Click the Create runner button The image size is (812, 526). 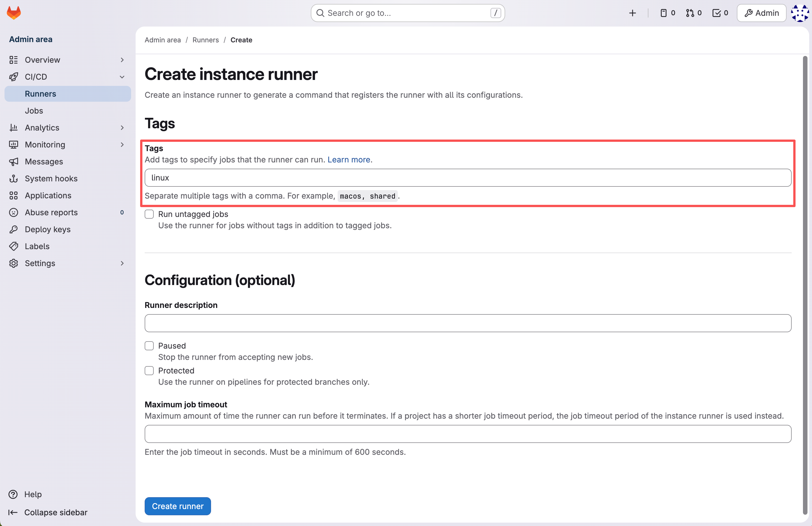coord(177,506)
